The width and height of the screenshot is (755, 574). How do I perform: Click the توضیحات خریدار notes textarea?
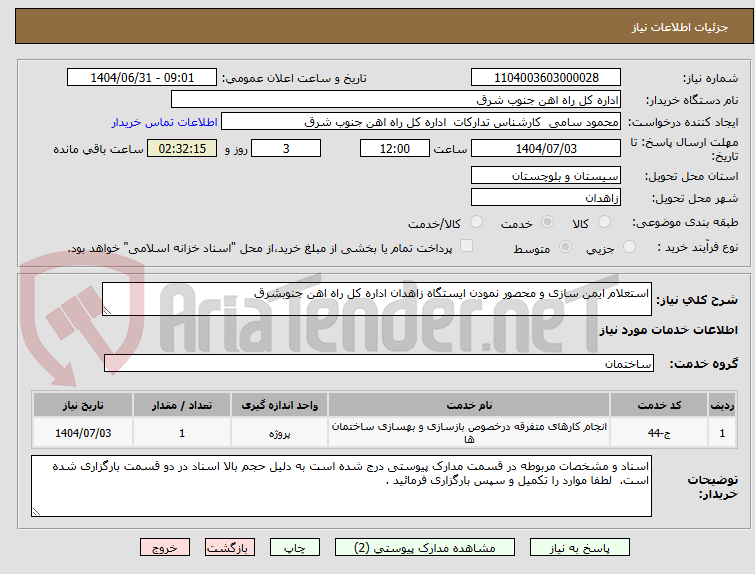(x=341, y=486)
